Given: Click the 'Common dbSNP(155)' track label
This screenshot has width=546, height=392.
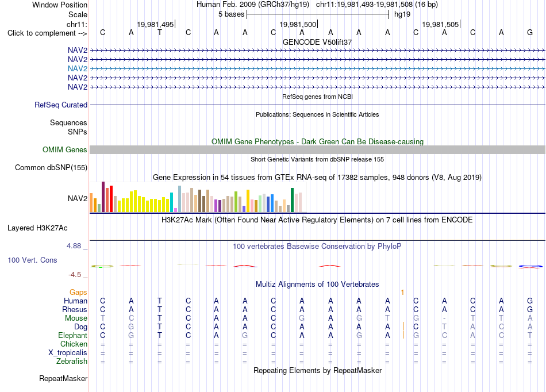Looking at the screenshot, I should click(51, 167).
